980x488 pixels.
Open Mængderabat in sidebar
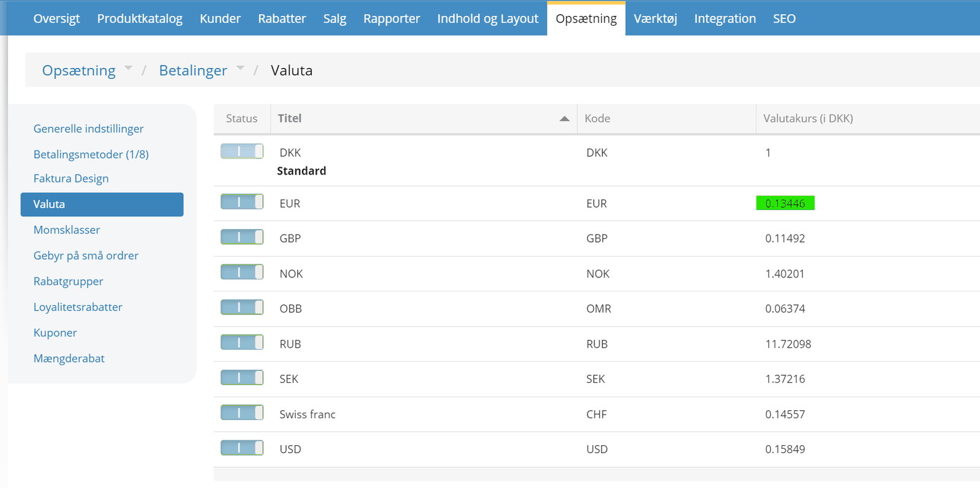pos(69,358)
